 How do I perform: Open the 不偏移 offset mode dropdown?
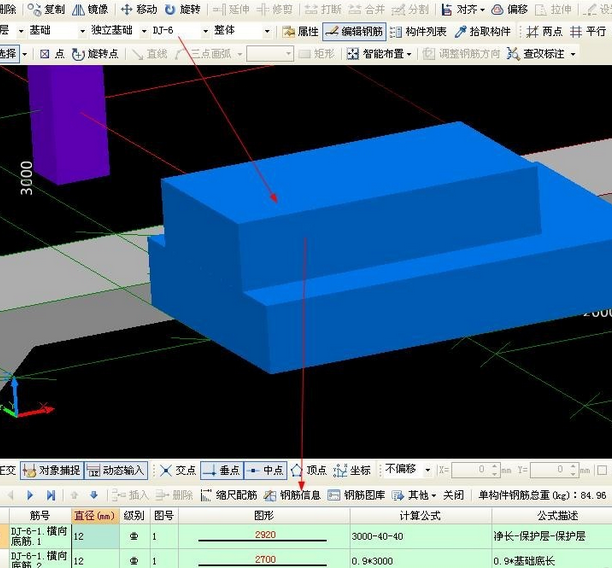[x=428, y=470]
